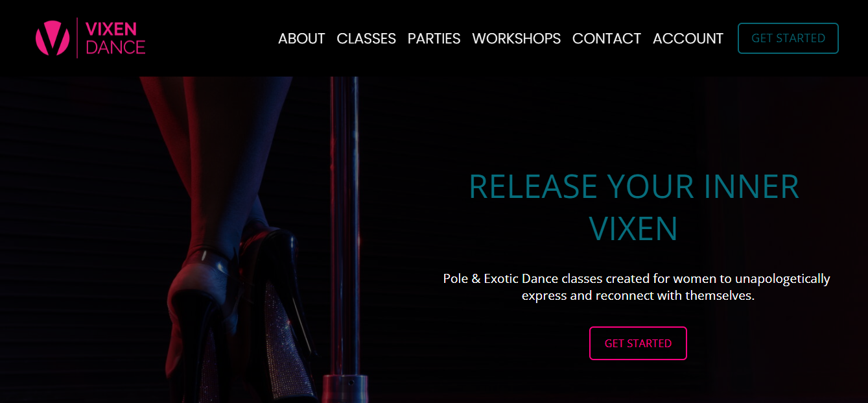This screenshot has width=868, height=403.
Task: Click the word DANCE in the logo
Action: (x=115, y=47)
